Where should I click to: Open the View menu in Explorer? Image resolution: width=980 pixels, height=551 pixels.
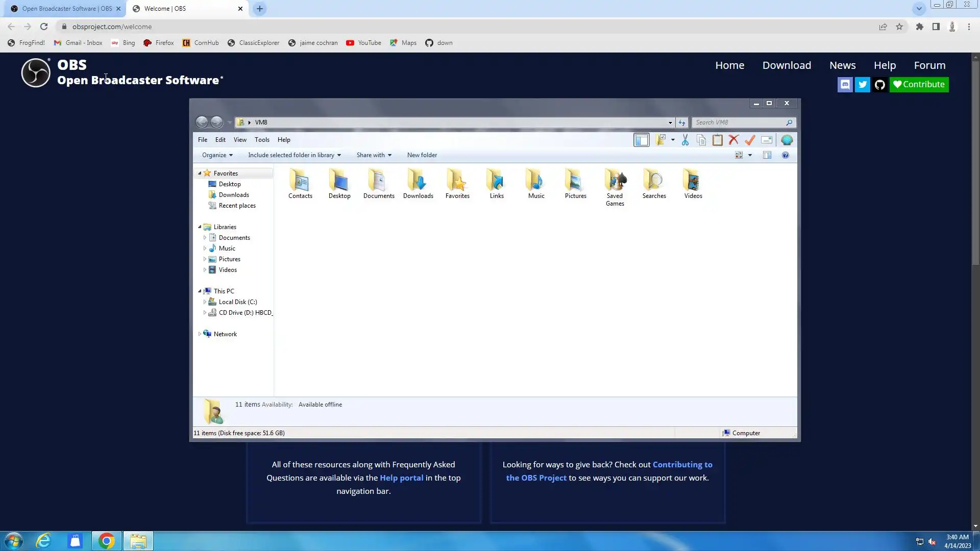coord(240,140)
